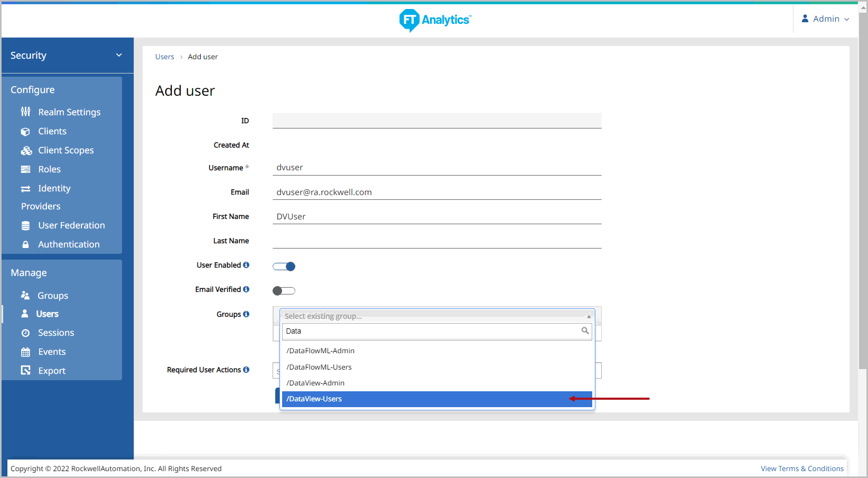Click the Client Scopes cubes icon
The width and height of the screenshot is (868, 478).
26,151
